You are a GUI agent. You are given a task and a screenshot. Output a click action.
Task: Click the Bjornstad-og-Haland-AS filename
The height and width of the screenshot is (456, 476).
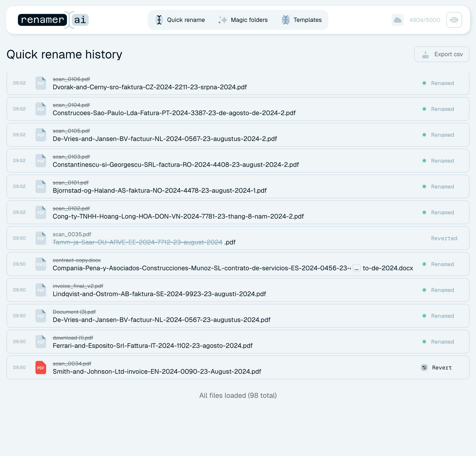pos(160,190)
